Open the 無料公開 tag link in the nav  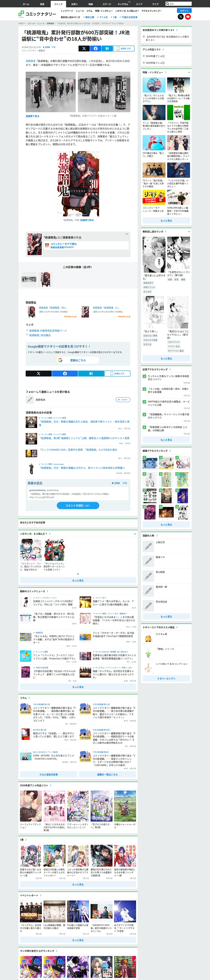[89, 17]
